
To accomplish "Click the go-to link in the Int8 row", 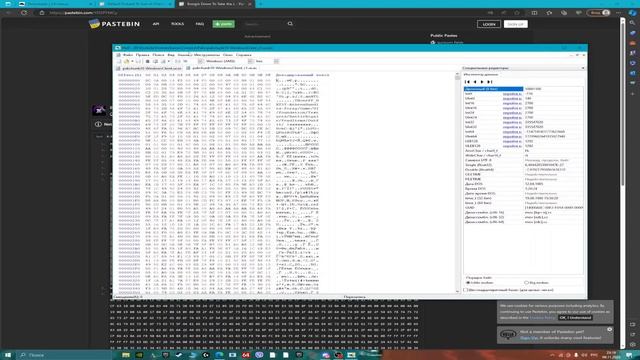I will pyautogui.click(x=512, y=93).
